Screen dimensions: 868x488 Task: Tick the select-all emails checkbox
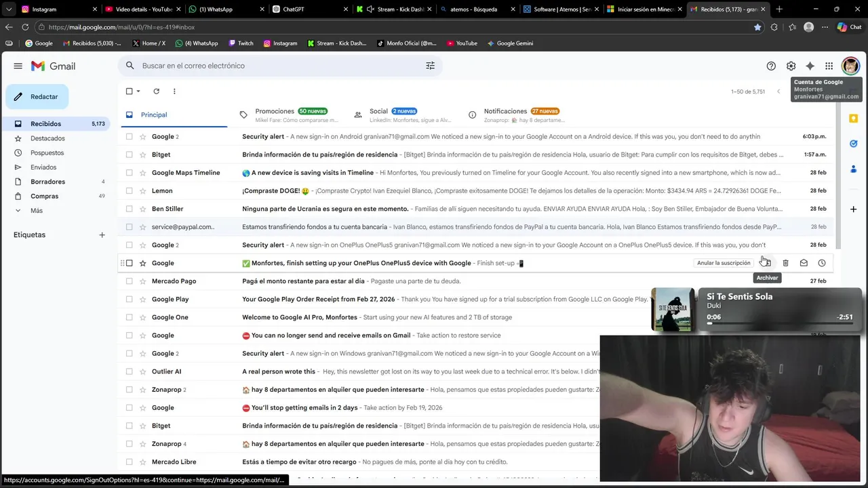129,91
